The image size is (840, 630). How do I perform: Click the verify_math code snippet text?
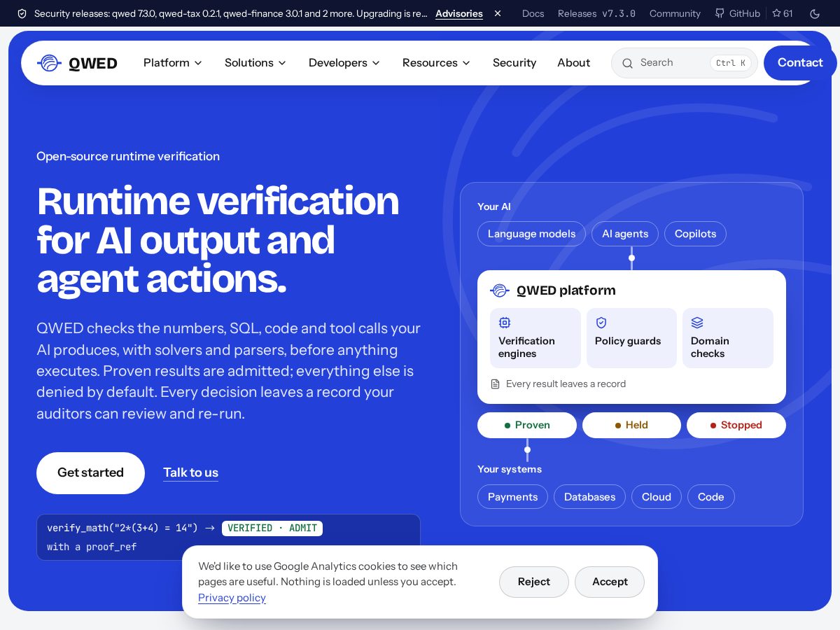[x=122, y=528]
